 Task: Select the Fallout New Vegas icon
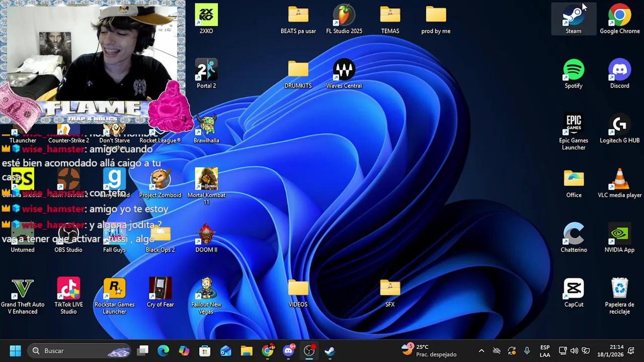tap(206, 296)
